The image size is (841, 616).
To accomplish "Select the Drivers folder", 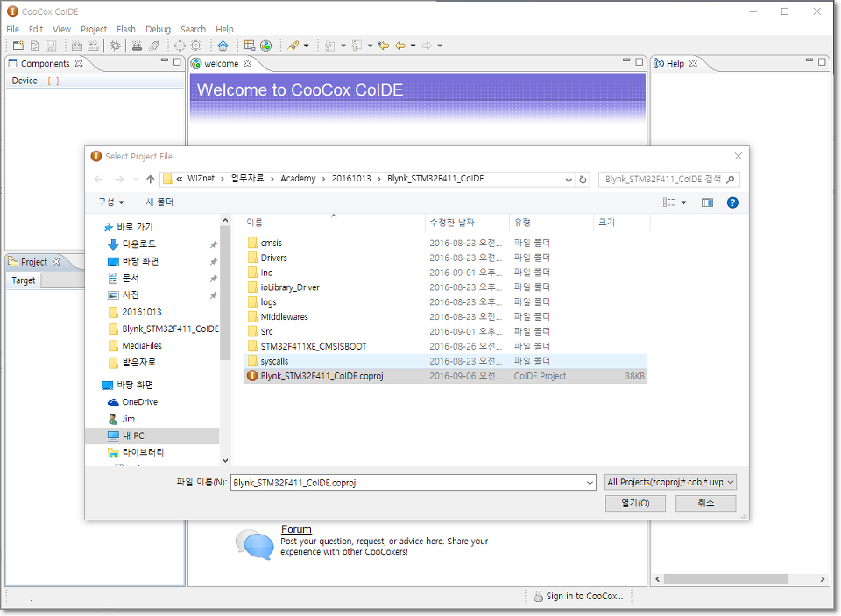I will point(446,258).
